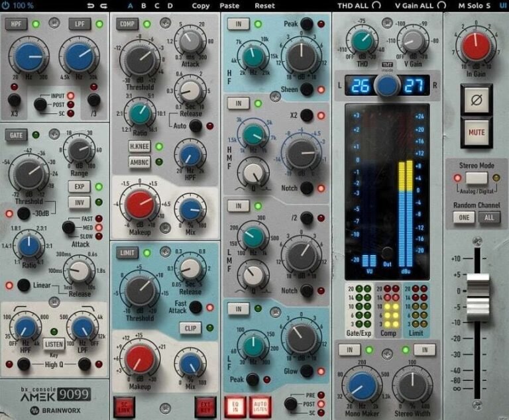The width and height of the screenshot is (509, 420).
Task: Click the HPF X3 black push button
Action: tap(15, 100)
